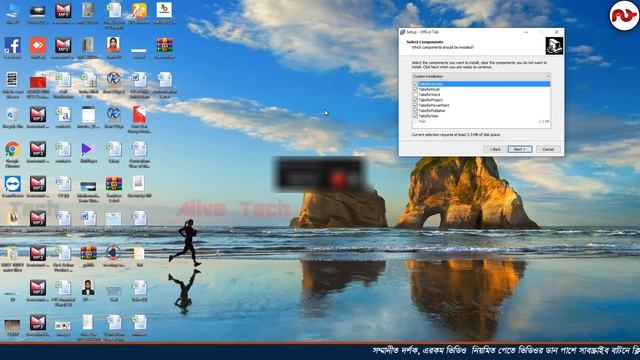
Task: Open the document icon with letter 'a'
Action: click(x=63, y=116)
